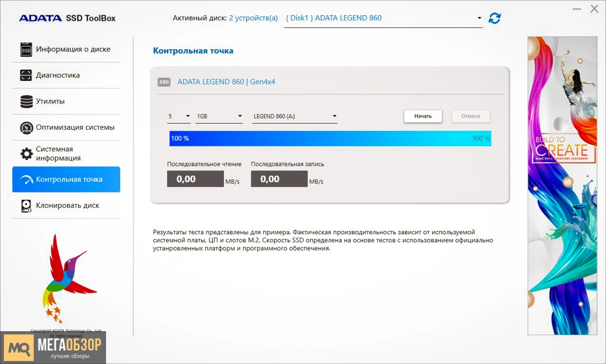Click the Системная информация gear icon
The width and height of the screenshot is (606, 364).
26,153
